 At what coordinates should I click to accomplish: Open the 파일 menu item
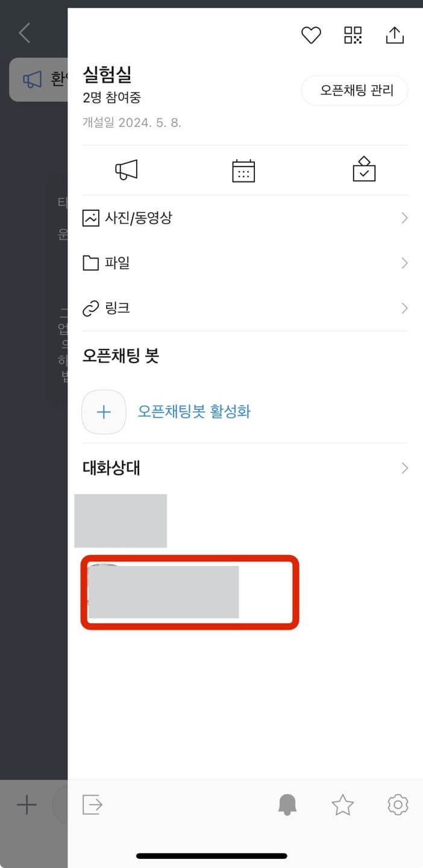click(x=245, y=263)
